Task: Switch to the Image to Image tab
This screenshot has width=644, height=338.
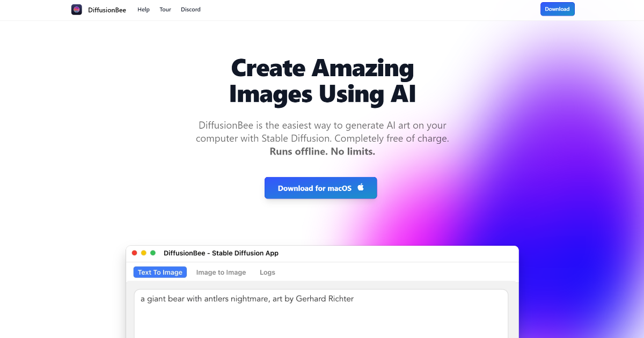Action: click(221, 273)
